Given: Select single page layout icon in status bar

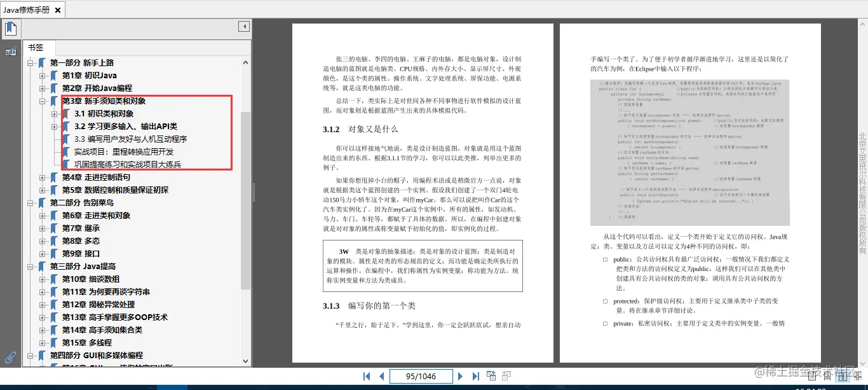Looking at the screenshot, I should 812,377.
